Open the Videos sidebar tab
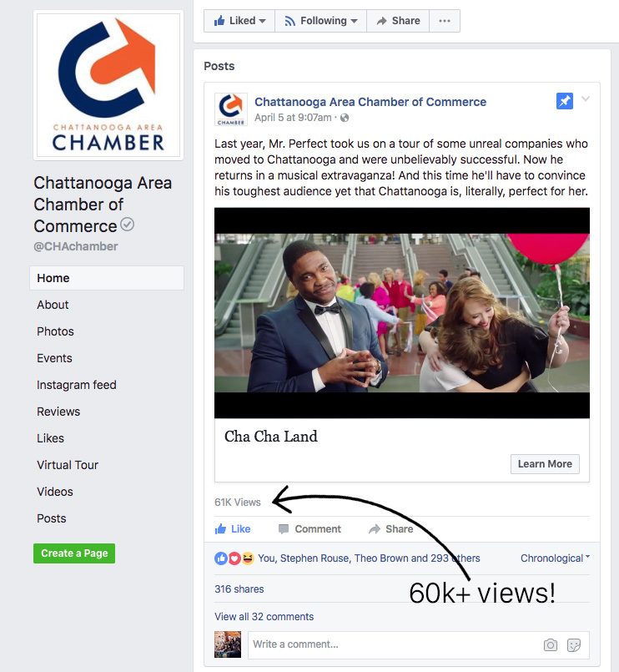Screen dimensions: 619x672 [55, 492]
